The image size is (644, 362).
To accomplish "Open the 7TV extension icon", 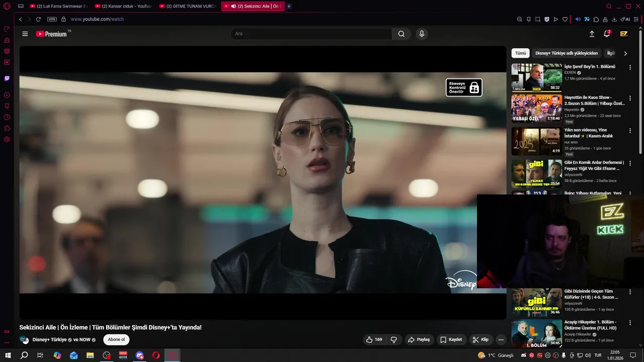I will (587, 19).
